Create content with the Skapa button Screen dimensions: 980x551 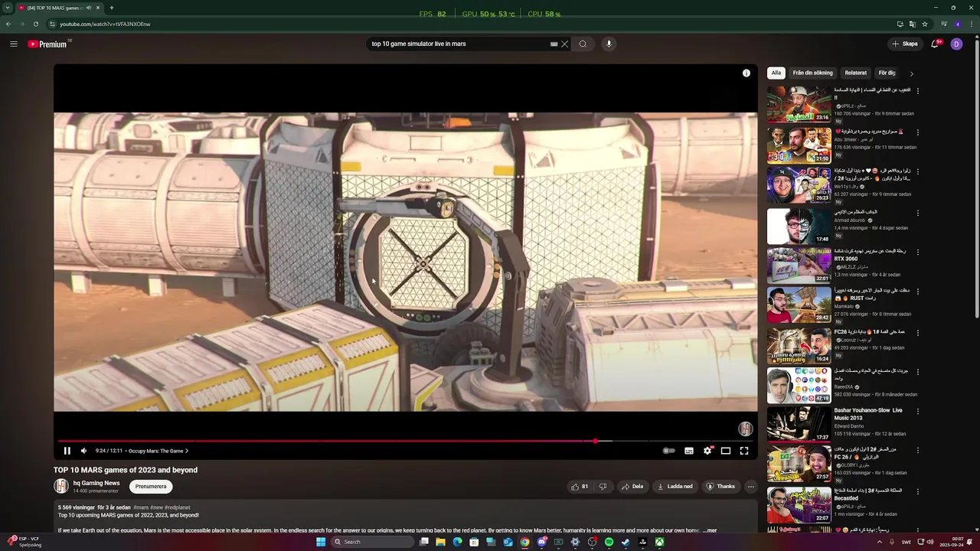pos(905,44)
